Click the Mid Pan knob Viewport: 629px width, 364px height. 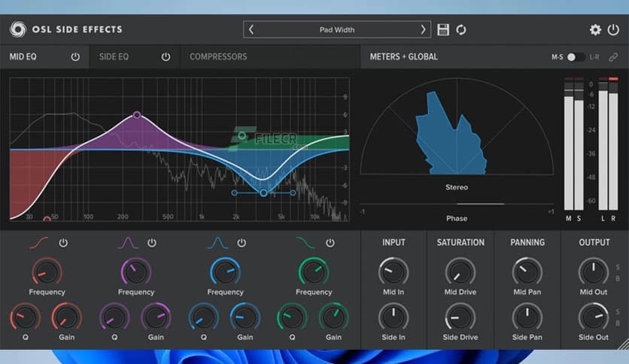tap(527, 272)
